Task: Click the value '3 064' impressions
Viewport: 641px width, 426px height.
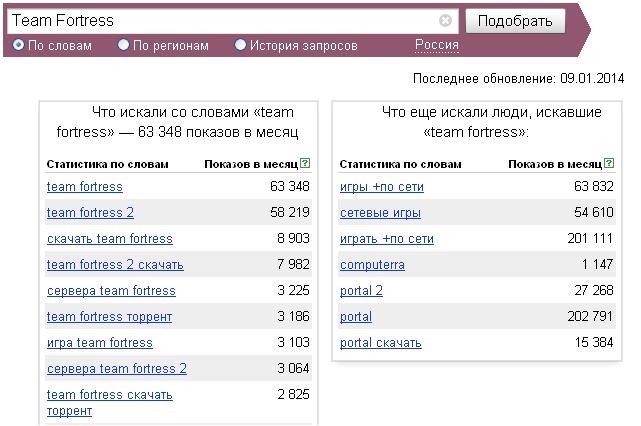Action: click(293, 368)
